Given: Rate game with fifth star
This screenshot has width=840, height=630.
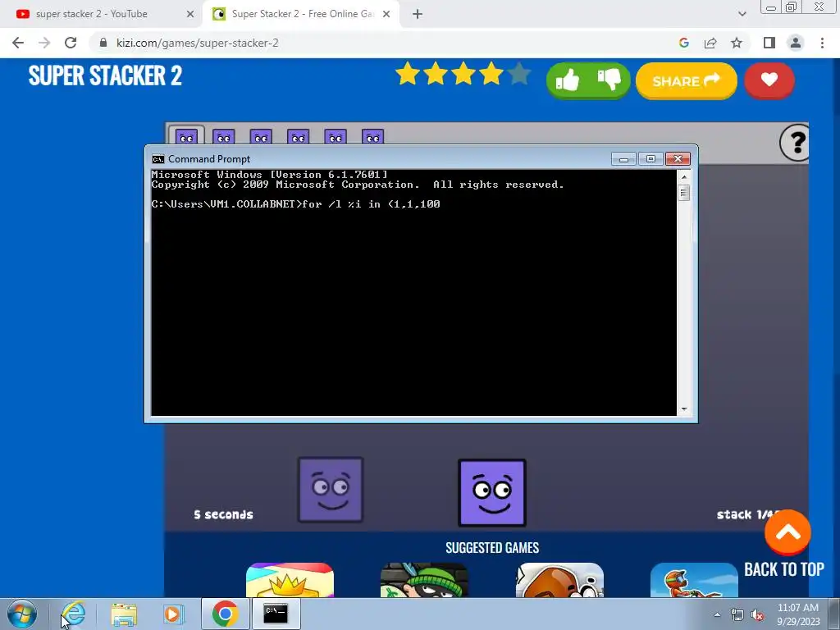Looking at the screenshot, I should 519,74.
